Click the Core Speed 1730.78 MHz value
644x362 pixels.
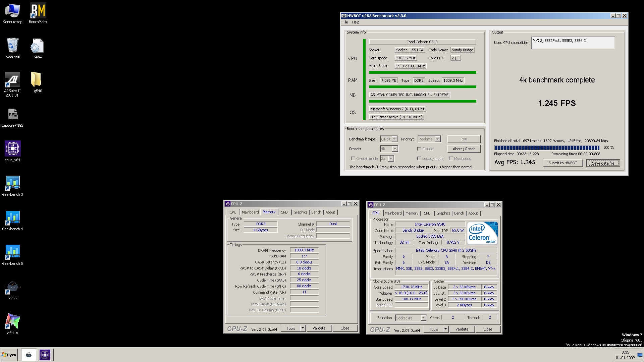(x=412, y=287)
